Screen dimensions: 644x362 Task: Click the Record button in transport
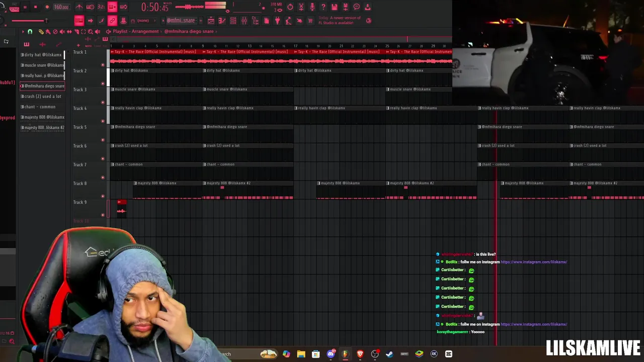click(47, 7)
